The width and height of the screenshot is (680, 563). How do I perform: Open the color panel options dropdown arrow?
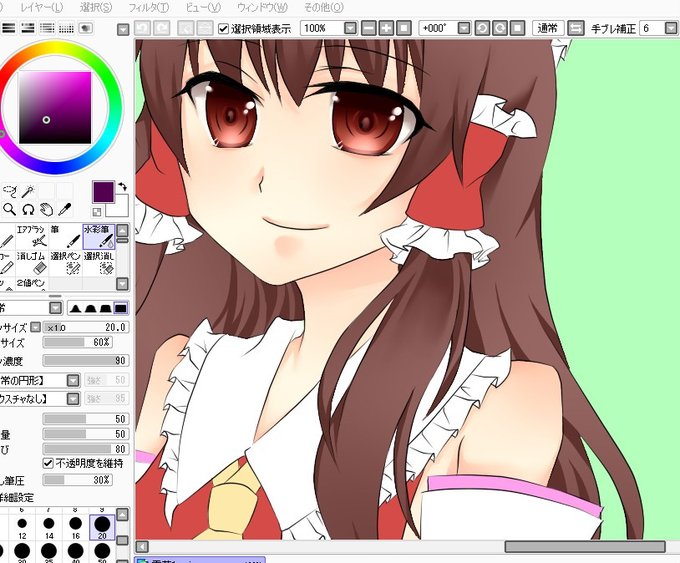(123, 29)
